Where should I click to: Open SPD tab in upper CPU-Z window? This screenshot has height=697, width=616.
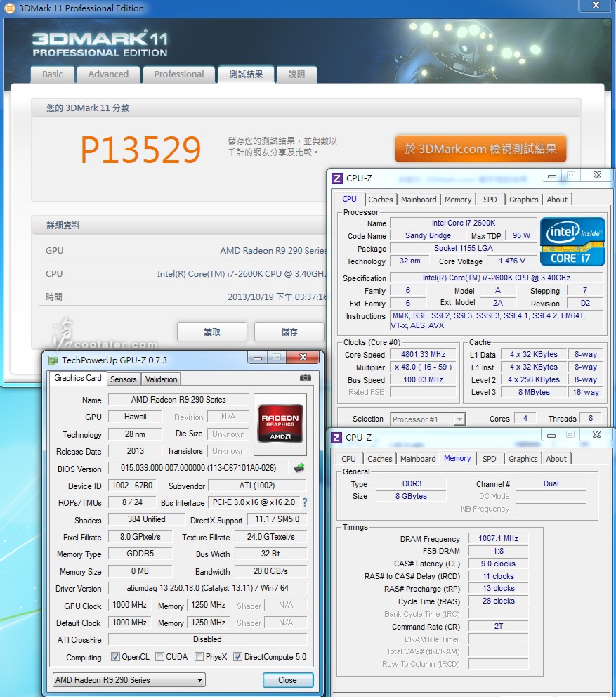(490, 200)
